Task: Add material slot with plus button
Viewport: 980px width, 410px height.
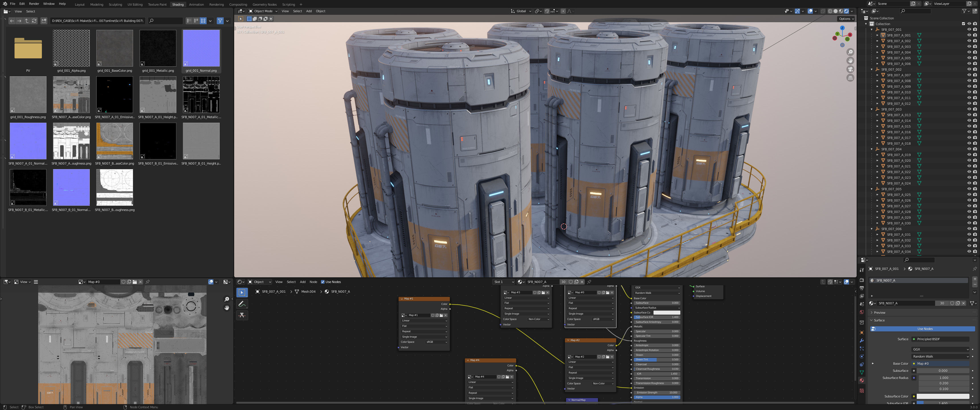Action: click(x=975, y=279)
